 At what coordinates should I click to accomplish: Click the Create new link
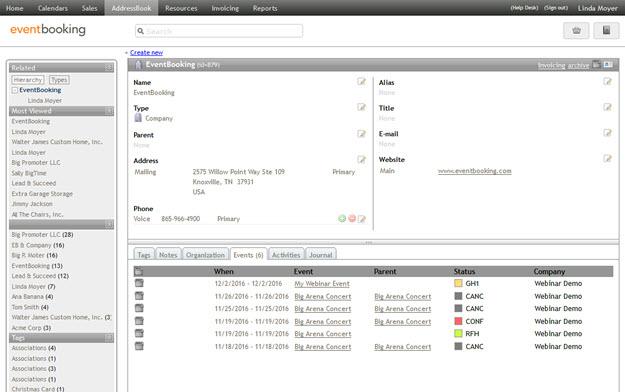(x=146, y=53)
